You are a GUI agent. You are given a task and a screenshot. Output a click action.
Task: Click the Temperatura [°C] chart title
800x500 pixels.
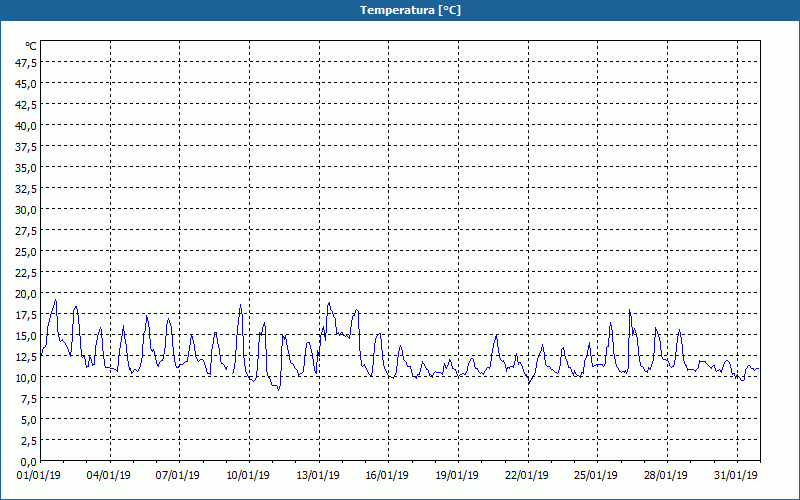coord(410,10)
